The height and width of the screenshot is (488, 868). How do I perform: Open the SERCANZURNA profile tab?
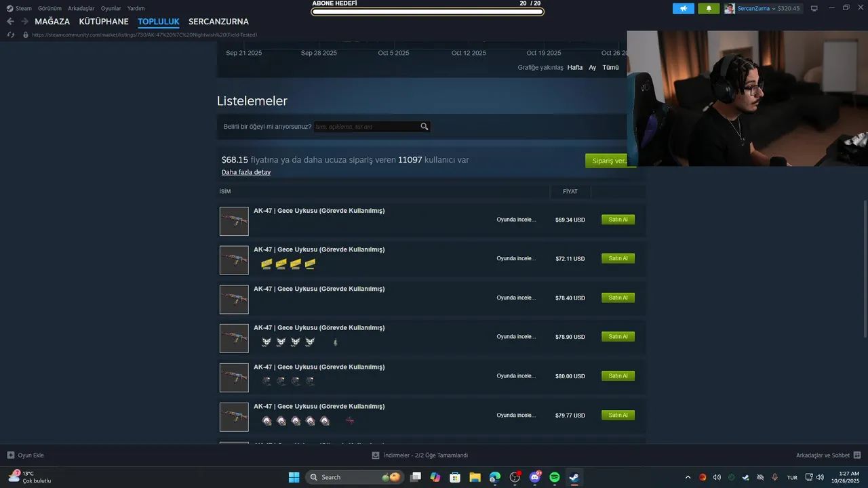218,22
